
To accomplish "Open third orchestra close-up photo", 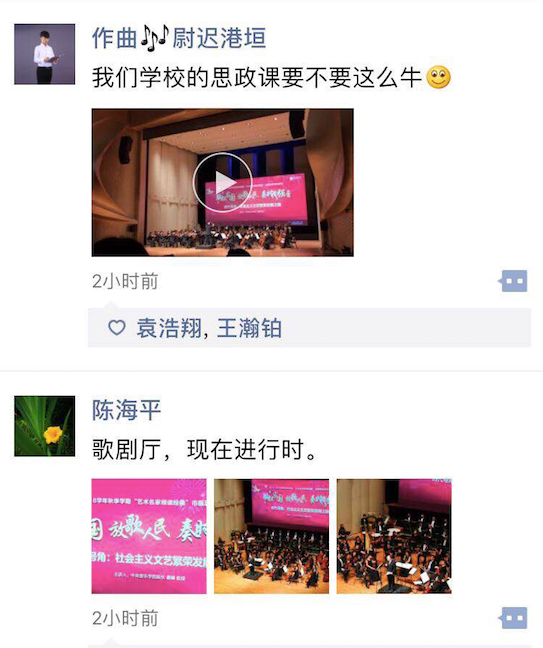I will pyautogui.click(x=394, y=536).
